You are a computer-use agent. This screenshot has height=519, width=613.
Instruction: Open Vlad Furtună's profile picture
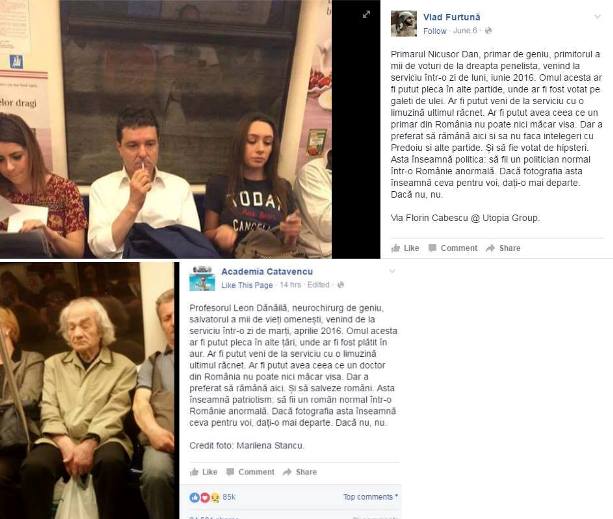click(x=404, y=23)
